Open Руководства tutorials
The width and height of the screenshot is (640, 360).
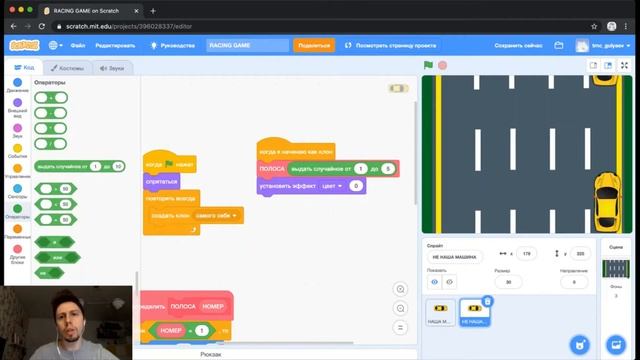173,45
